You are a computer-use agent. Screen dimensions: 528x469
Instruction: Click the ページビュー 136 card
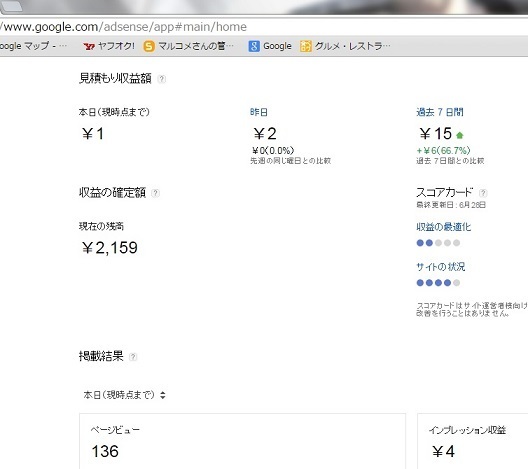click(242, 441)
